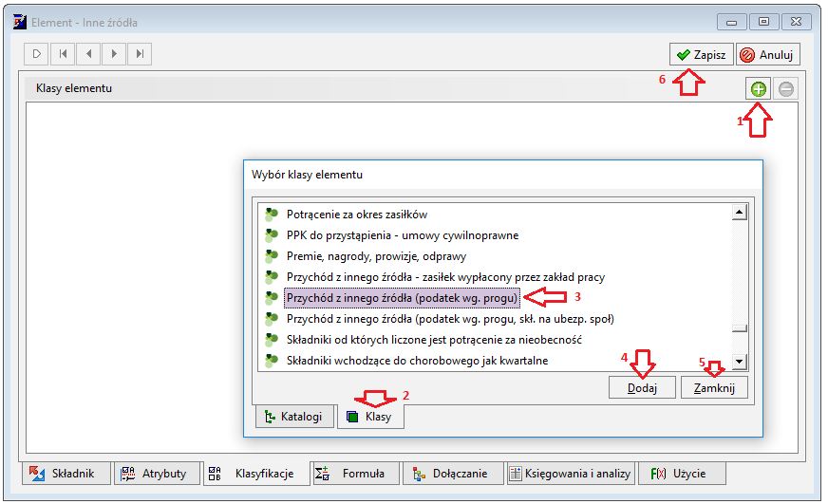828x504 pixels.
Task: Select Premie, nagrody, prowizje, odprawy item
Action: pos(376,256)
